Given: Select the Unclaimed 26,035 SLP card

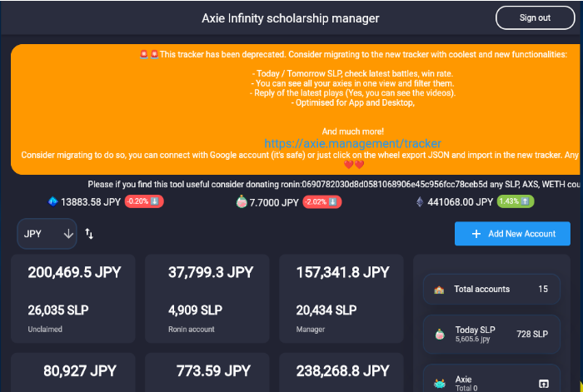Looking at the screenshot, I should (72, 300).
